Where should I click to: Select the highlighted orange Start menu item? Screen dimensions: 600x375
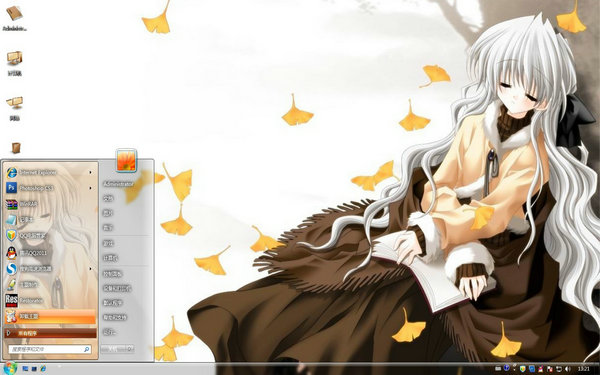(50, 316)
